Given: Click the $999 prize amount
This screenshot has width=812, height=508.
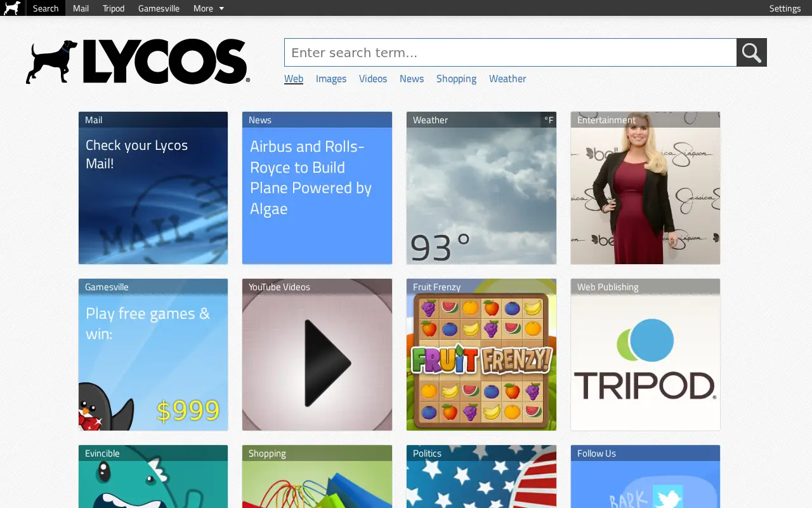Looking at the screenshot, I should point(188,411).
